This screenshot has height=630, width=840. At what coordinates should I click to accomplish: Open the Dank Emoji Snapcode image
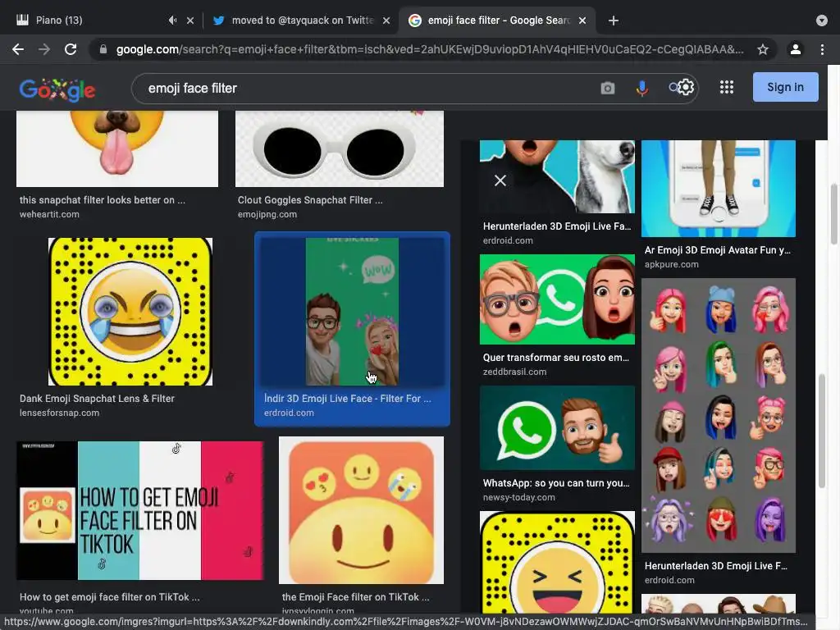[x=130, y=311]
